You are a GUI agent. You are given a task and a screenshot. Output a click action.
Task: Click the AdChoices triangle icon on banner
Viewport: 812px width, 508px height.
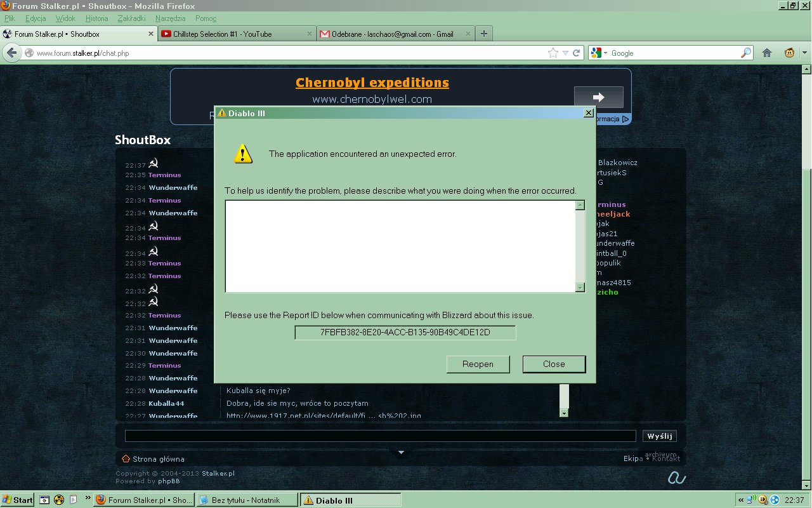pyautogui.click(x=625, y=119)
